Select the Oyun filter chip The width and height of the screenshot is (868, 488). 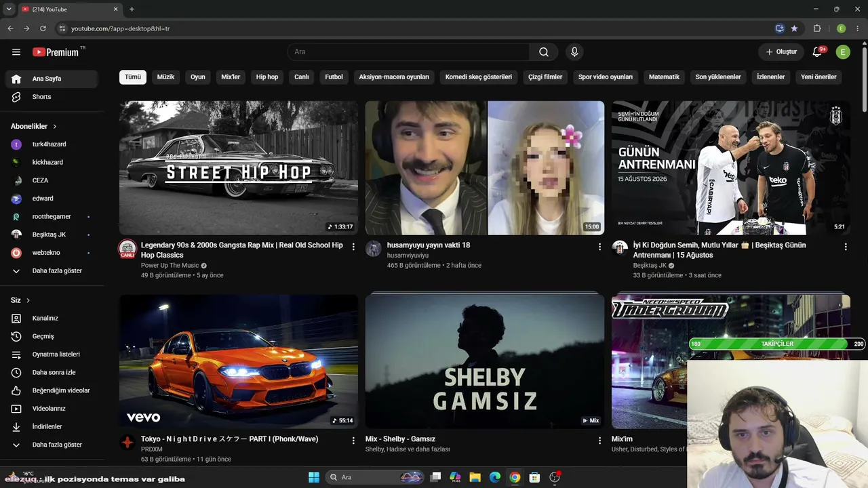tap(198, 77)
